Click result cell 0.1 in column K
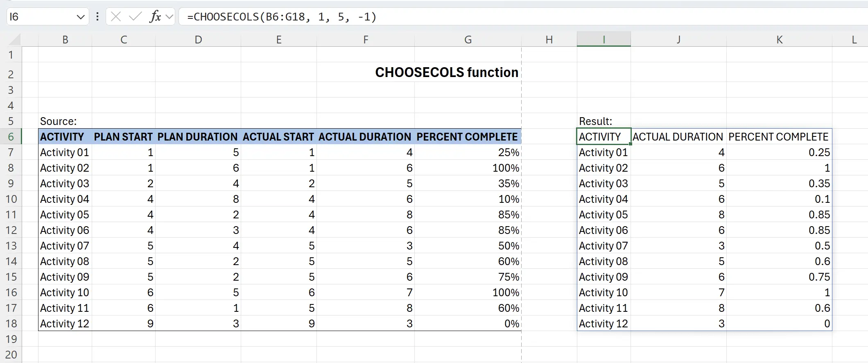The image size is (868, 363). coord(779,199)
